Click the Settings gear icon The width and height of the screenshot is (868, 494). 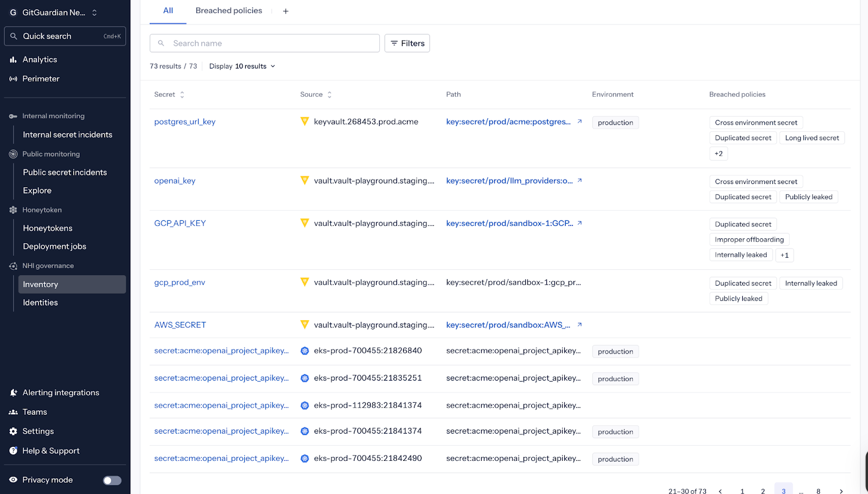click(x=13, y=431)
